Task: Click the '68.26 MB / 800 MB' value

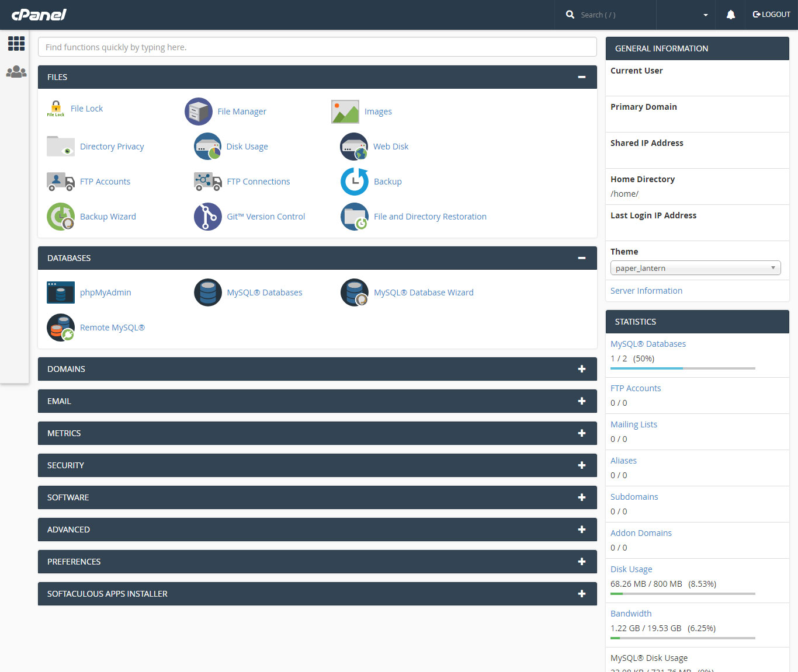Action: 646,584
